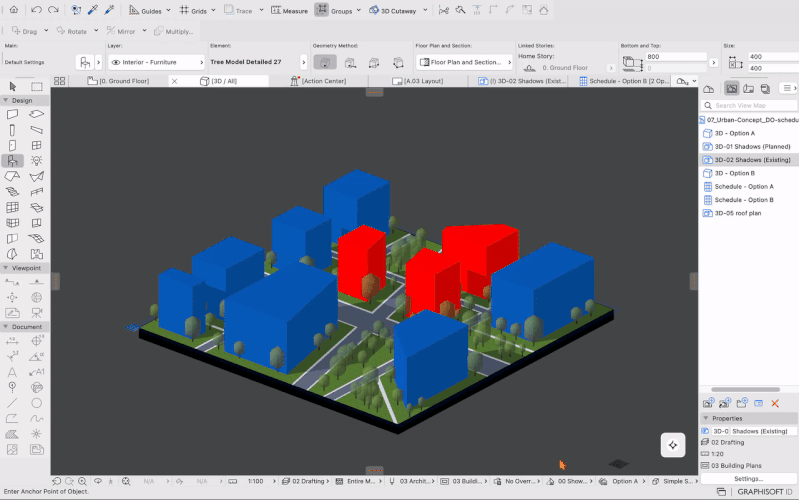Viewport: 799px width, 500px height.
Task: Open the Drag command dropdown arrow
Action: click(x=46, y=31)
